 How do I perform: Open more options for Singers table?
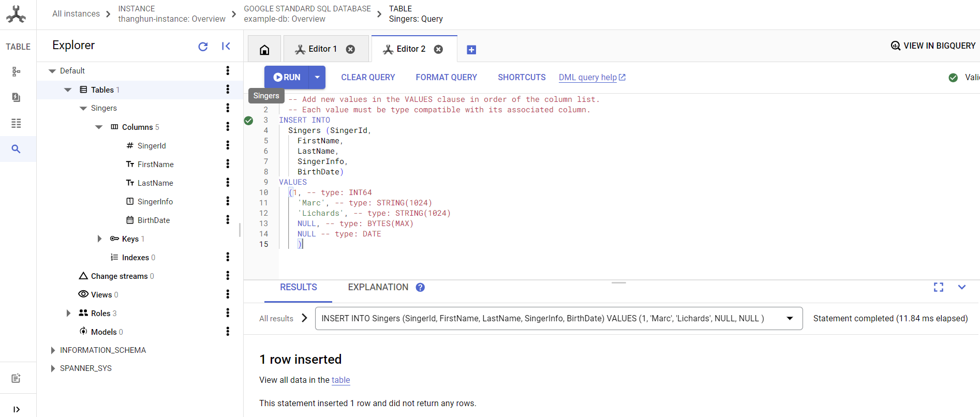point(228,108)
